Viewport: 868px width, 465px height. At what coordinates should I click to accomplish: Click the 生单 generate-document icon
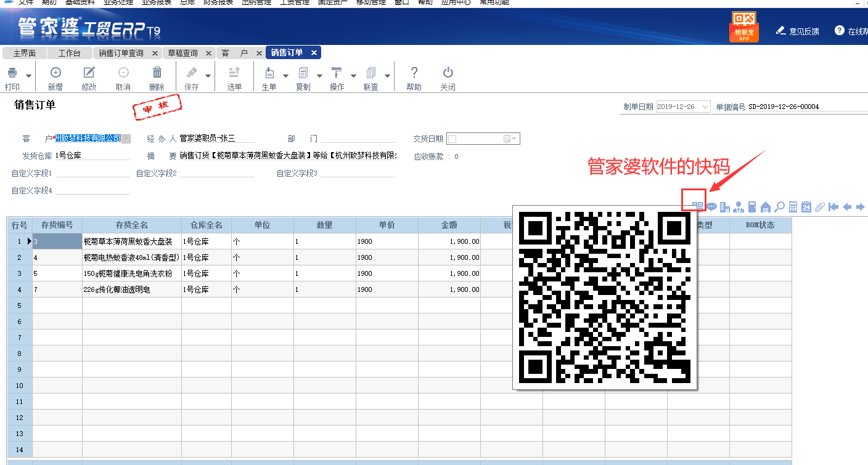269,72
